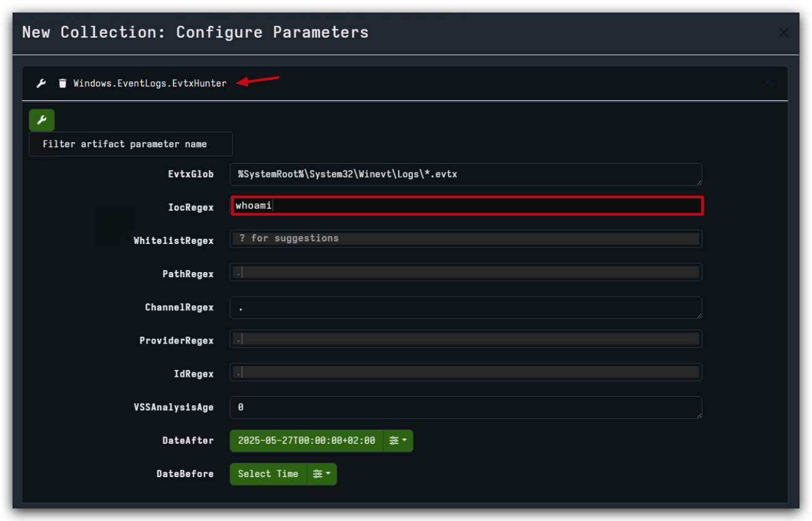812x521 pixels.
Task: Click the dialog title New Collection: Configure Parameters
Action: pyautogui.click(x=195, y=32)
